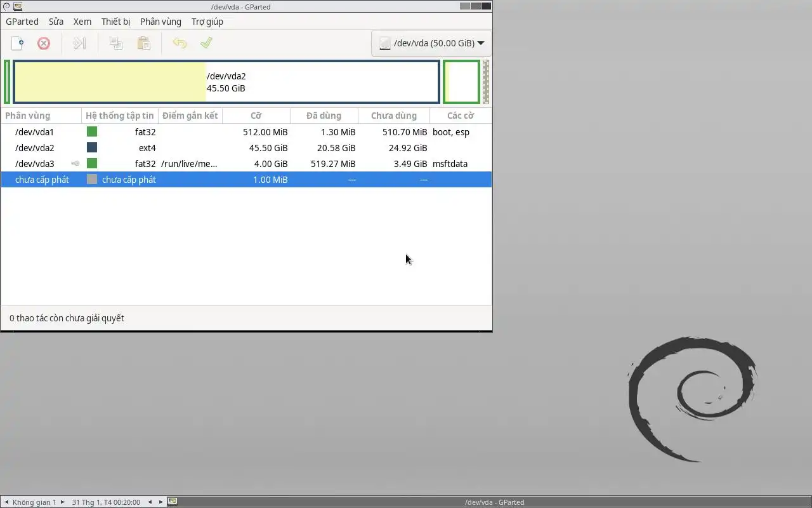Click the 1.30 MiB used cell

pyautogui.click(x=338, y=132)
